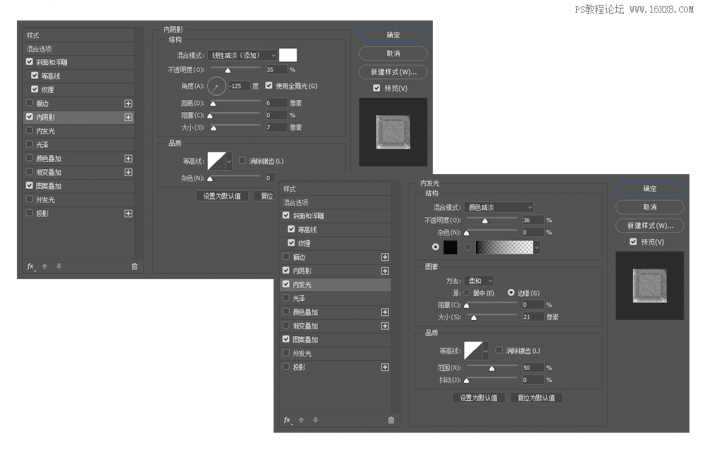The image size is (705, 456).
Task: Open 混合模式 dropdown showing 线性减淡（添加）
Action: [x=243, y=55]
